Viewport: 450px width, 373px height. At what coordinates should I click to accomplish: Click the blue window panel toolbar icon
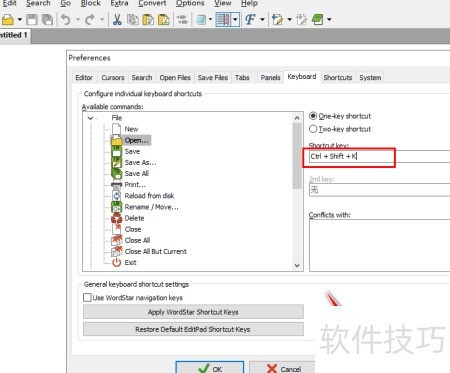pyautogui.click(x=201, y=20)
